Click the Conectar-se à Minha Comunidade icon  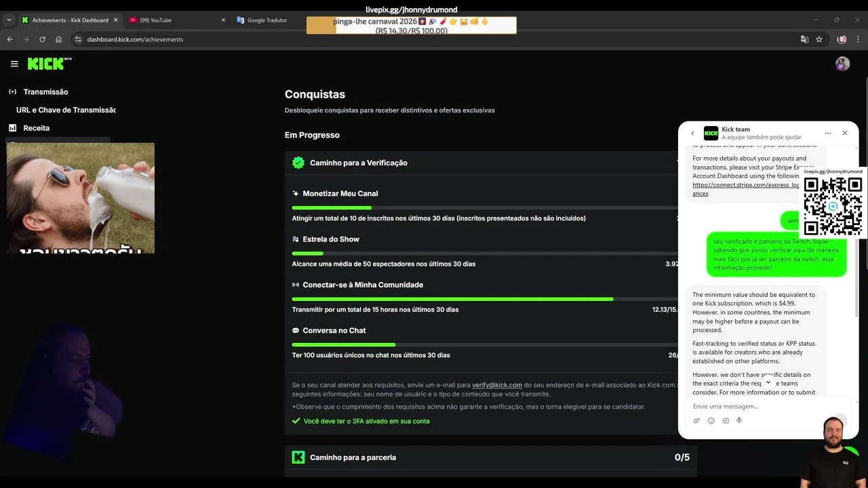pyautogui.click(x=296, y=285)
